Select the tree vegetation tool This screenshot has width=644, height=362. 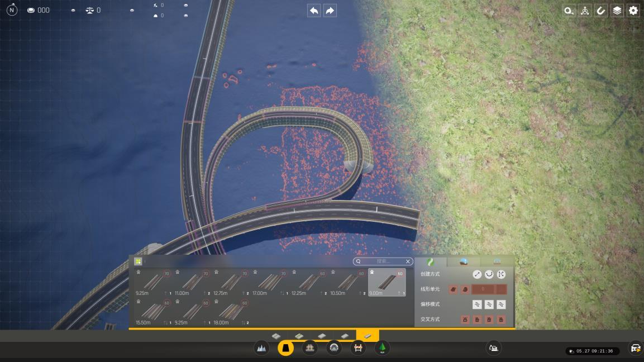click(x=382, y=349)
